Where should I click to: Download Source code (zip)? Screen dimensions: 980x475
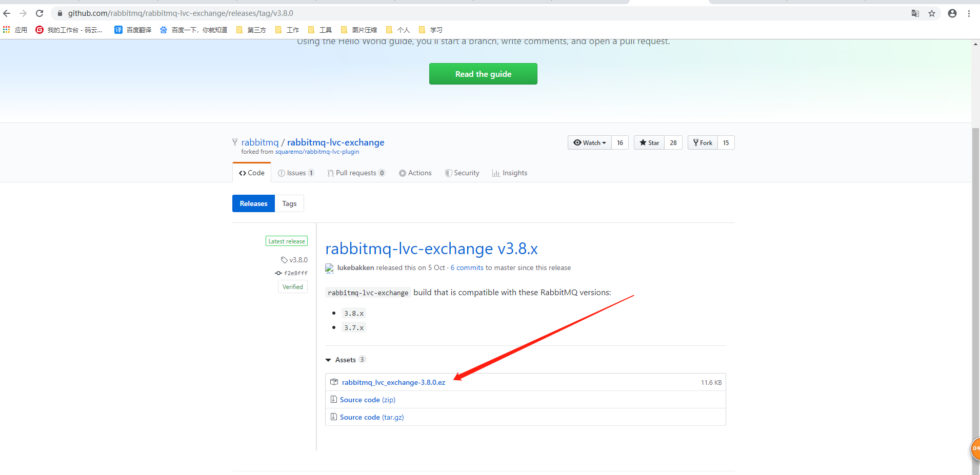tap(368, 400)
